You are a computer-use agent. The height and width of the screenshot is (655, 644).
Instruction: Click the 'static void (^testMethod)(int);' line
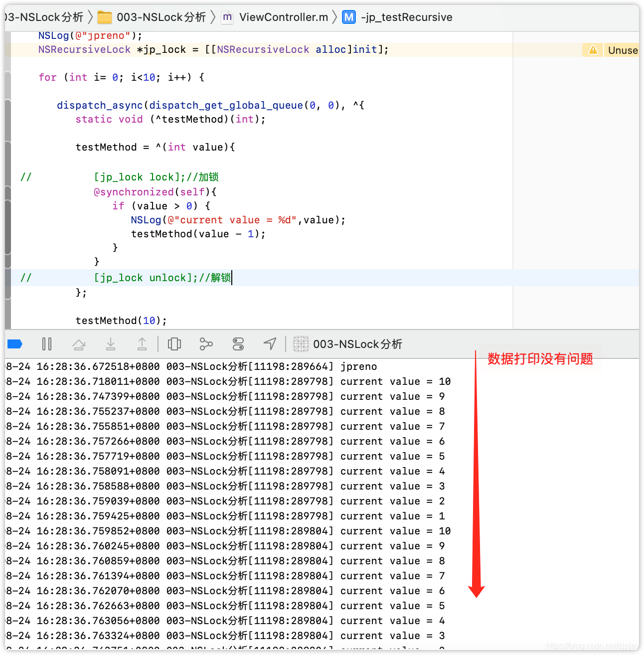170,119
